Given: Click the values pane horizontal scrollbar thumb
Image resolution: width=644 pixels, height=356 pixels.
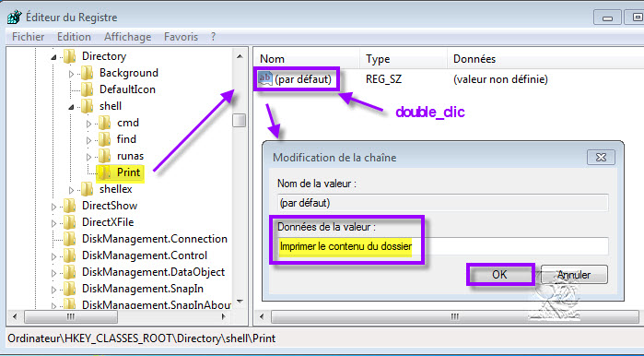Looking at the screenshot, I should coord(454,317).
